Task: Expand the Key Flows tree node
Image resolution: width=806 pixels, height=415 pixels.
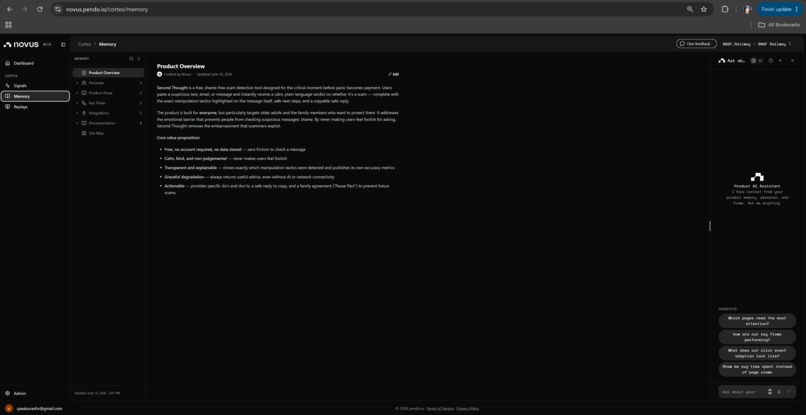Action: coord(77,103)
